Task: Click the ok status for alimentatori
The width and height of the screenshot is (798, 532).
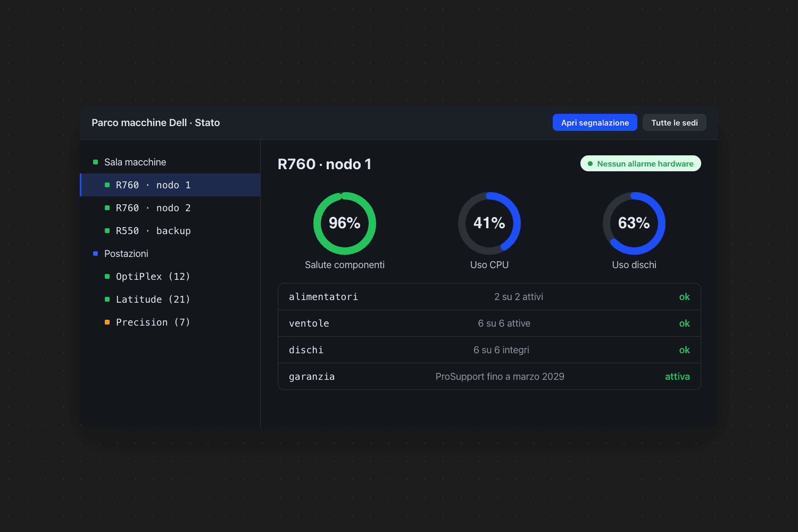Action: tap(685, 297)
